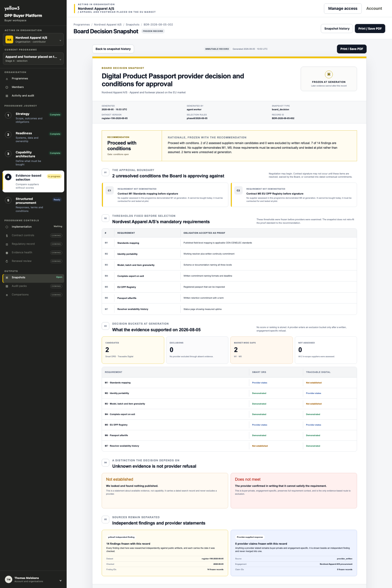Click step 5 Structured procurement circle

click(8, 200)
